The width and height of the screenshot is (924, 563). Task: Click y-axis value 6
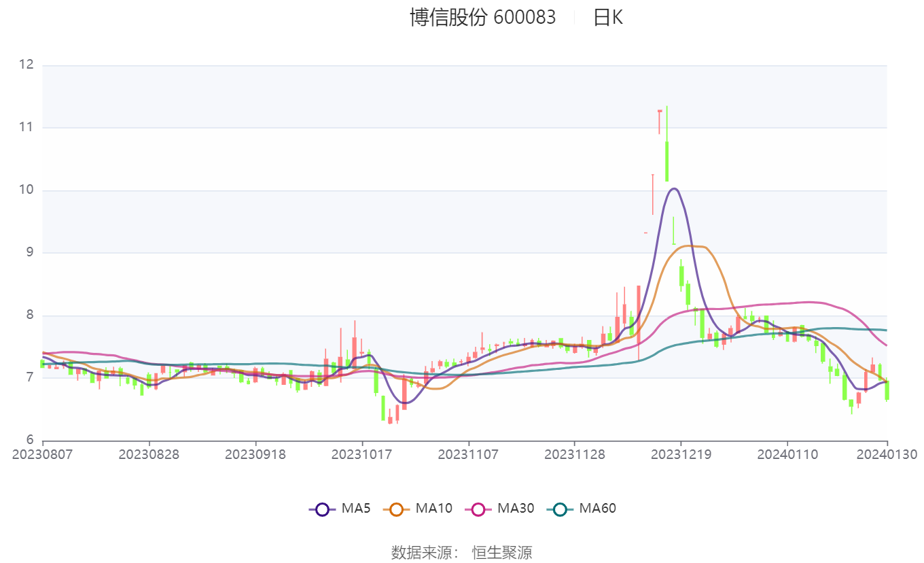(30, 440)
